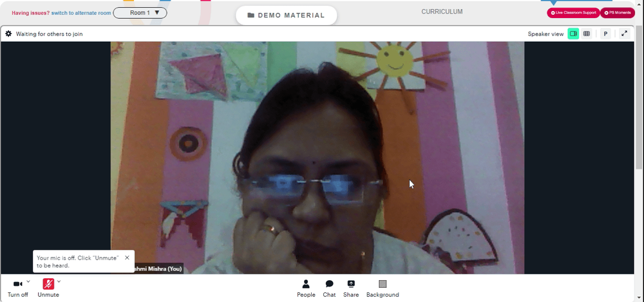Open PS Moments
This screenshot has height=302, width=644.
point(618,13)
